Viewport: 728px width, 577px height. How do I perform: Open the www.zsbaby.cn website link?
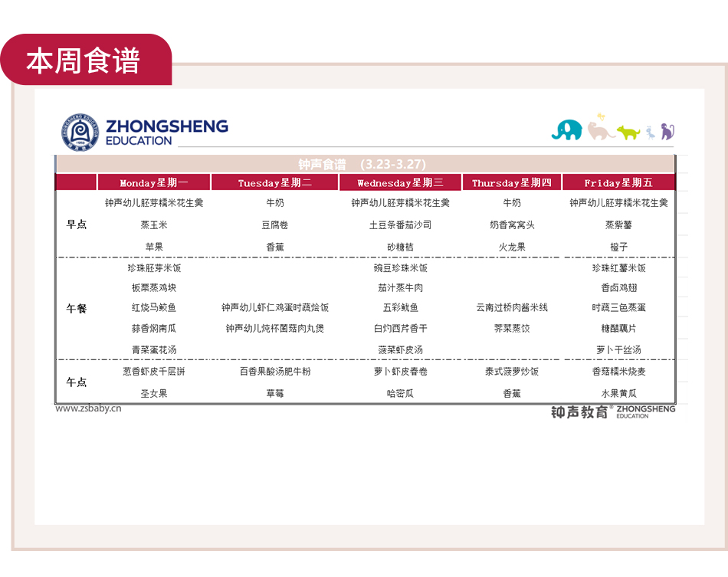[x=88, y=408]
